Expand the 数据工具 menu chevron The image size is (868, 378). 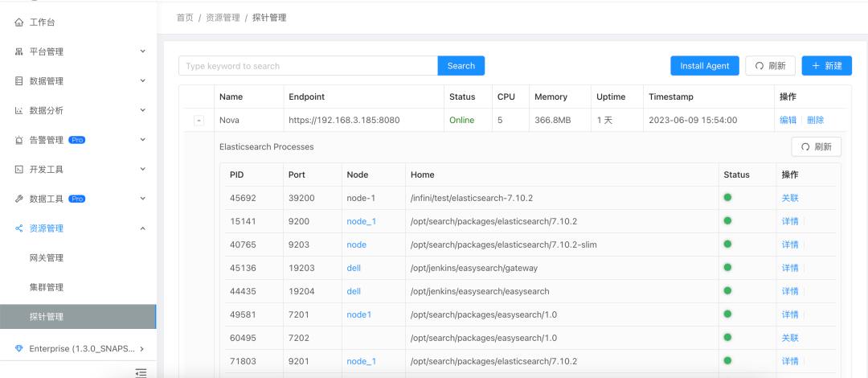pos(142,199)
